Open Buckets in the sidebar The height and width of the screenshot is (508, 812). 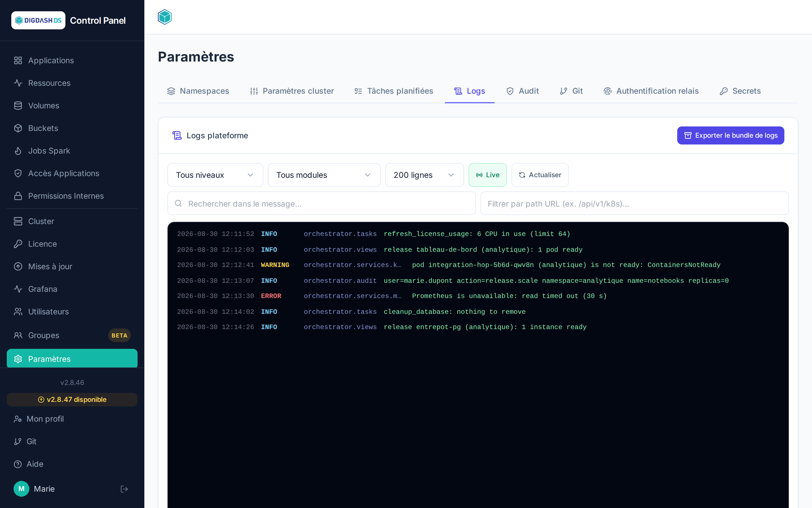(x=72, y=128)
